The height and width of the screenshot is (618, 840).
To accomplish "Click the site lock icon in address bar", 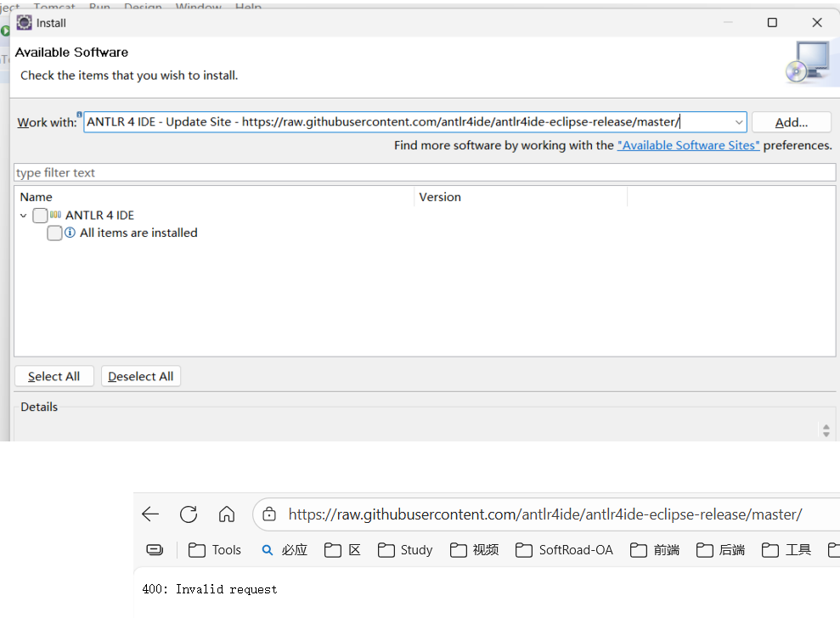I will [x=269, y=514].
